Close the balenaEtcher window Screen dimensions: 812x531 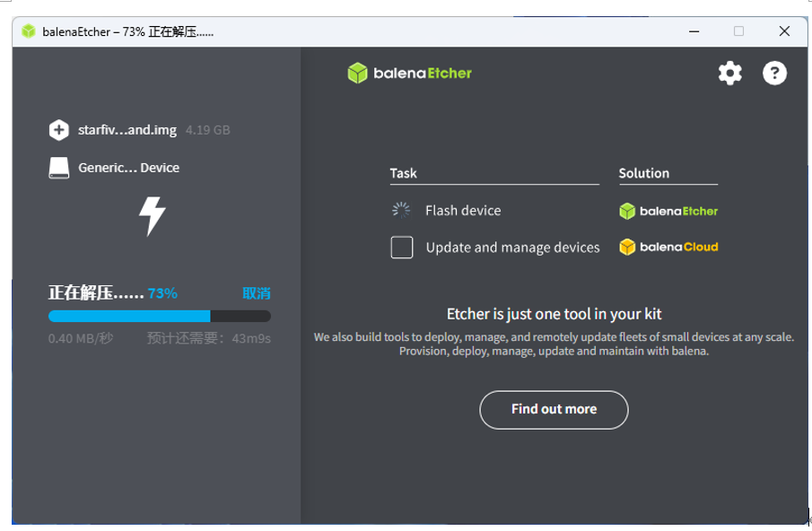tap(784, 31)
